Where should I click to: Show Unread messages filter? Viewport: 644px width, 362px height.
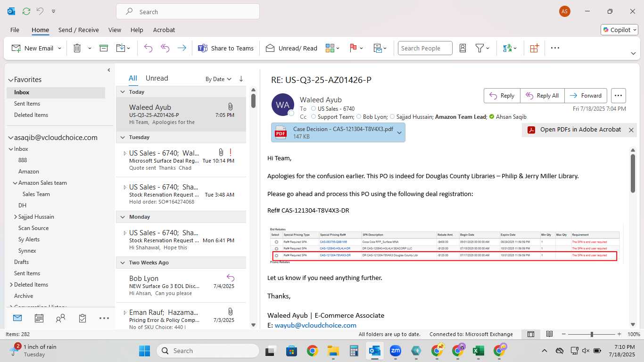[157, 78]
